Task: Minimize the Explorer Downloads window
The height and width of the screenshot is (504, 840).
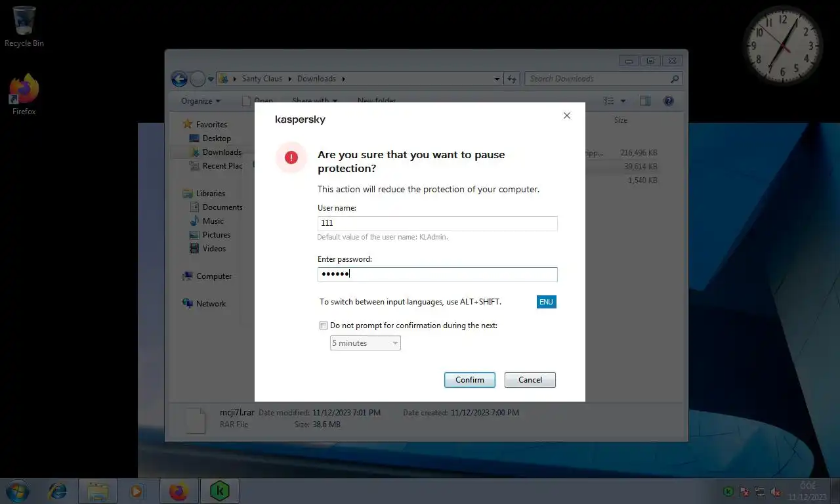Action: (x=629, y=60)
